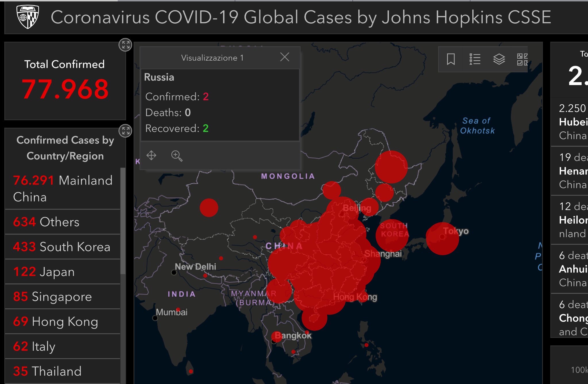Click the pan cross-arrows icon in popup
The height and width of the screenshot is (384, 588).
151,155
